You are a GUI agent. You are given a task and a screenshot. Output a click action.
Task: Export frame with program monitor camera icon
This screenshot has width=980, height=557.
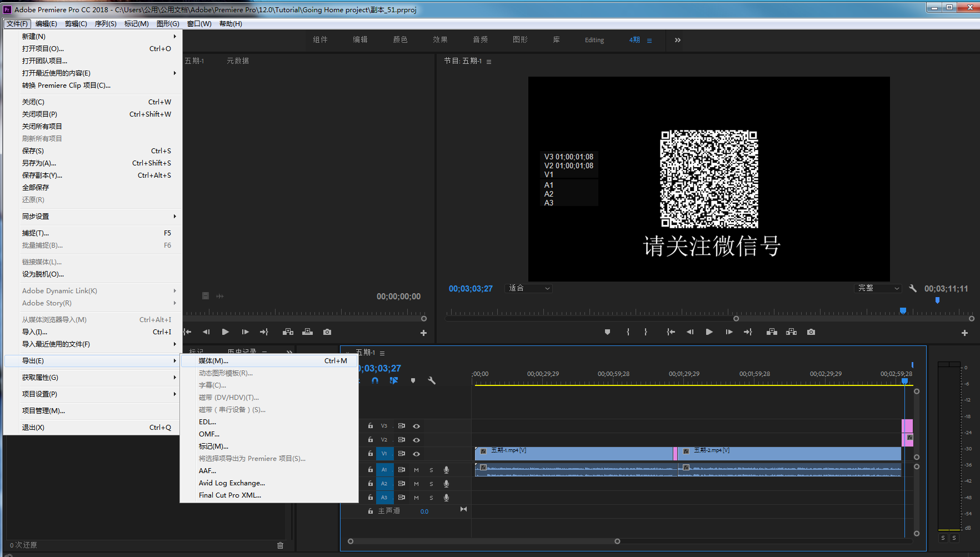pyautogui.click(x=811, y=332)
